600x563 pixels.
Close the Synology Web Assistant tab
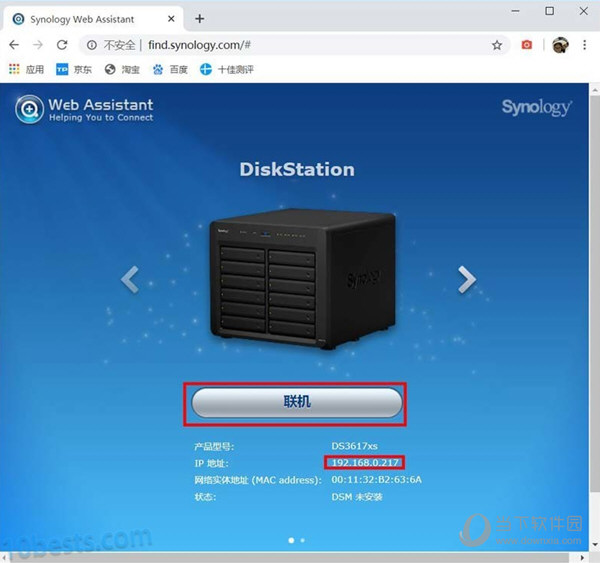171,18
